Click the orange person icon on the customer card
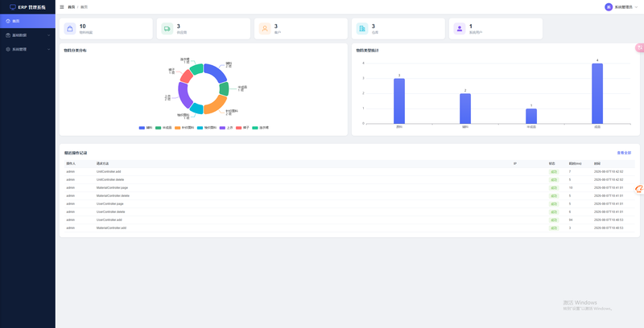Image resolution: width=644 pixels, height=328 pixels. (x=265, y=29)
